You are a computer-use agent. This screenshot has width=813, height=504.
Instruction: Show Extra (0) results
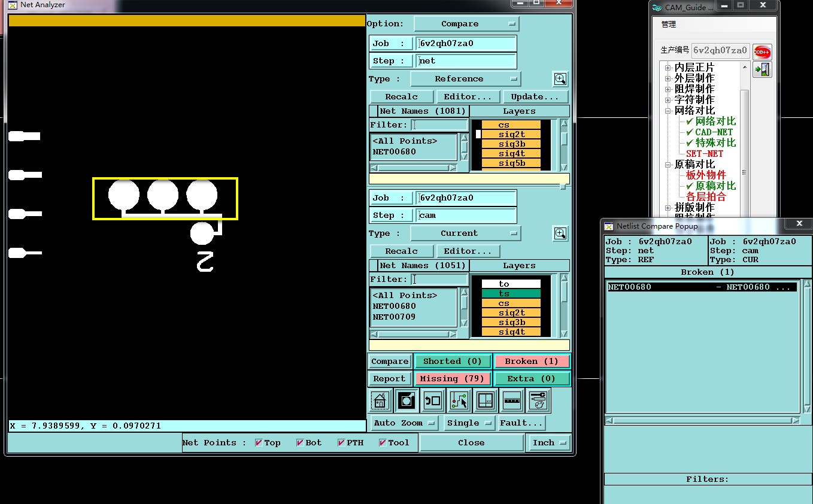click(532, 378)
